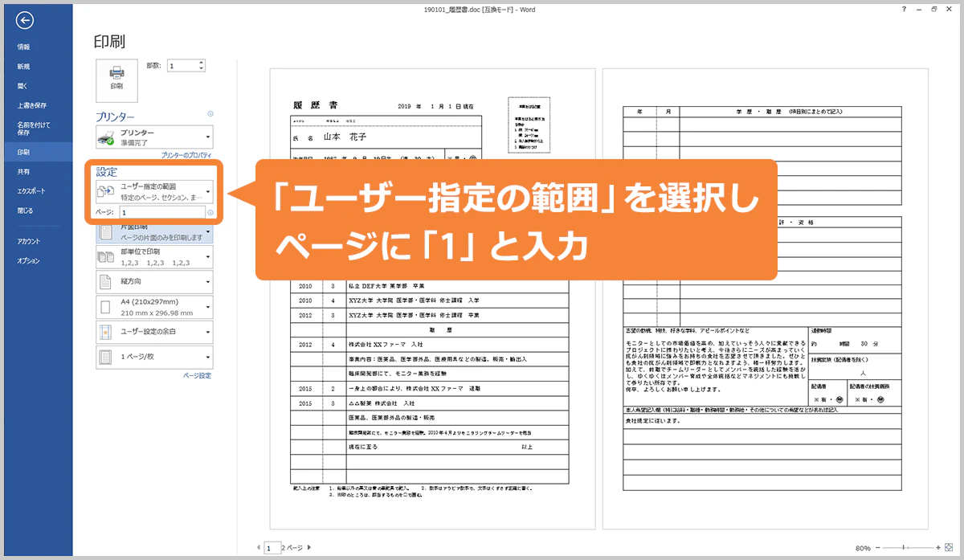Open the ユーザー設定の余白 margins dropdown
This screenshot has width=964, height=560.
[x=154, y=332]
